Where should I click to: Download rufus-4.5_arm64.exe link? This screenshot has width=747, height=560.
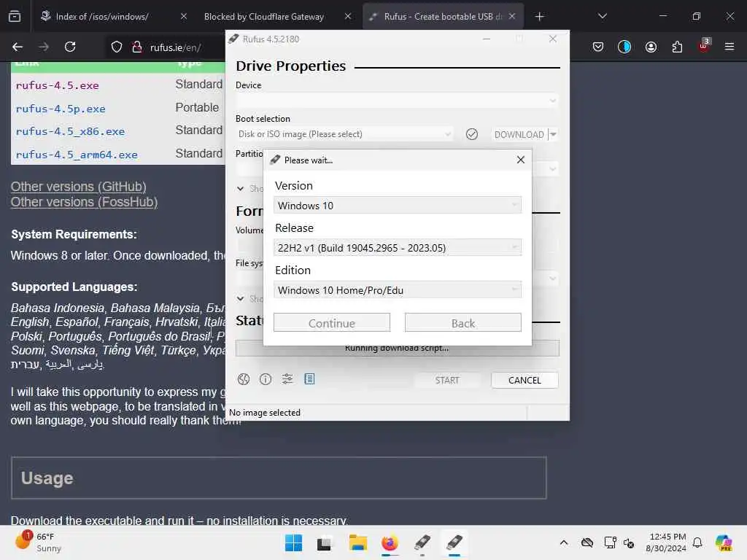click(x=76, y=155)
